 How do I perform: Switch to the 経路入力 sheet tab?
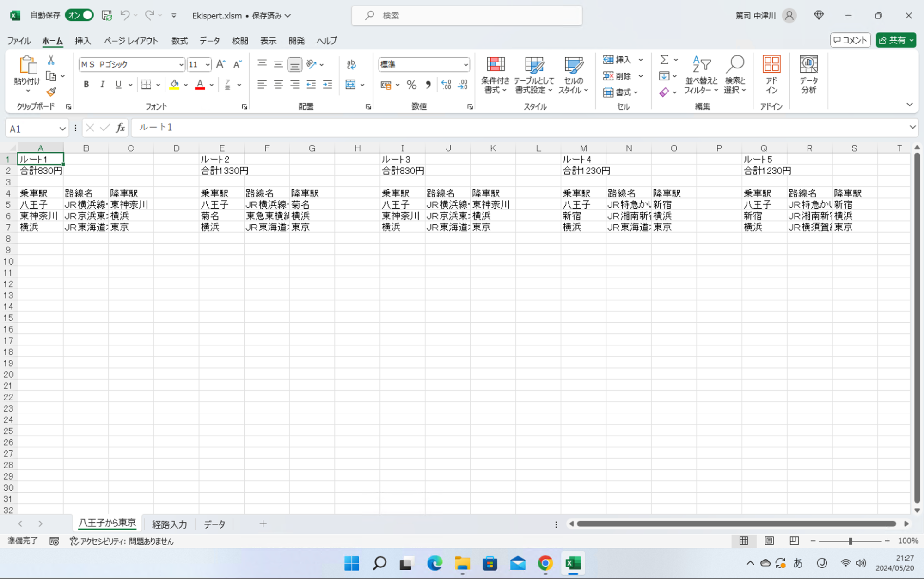pyautogui.click(x=169, y=524)
